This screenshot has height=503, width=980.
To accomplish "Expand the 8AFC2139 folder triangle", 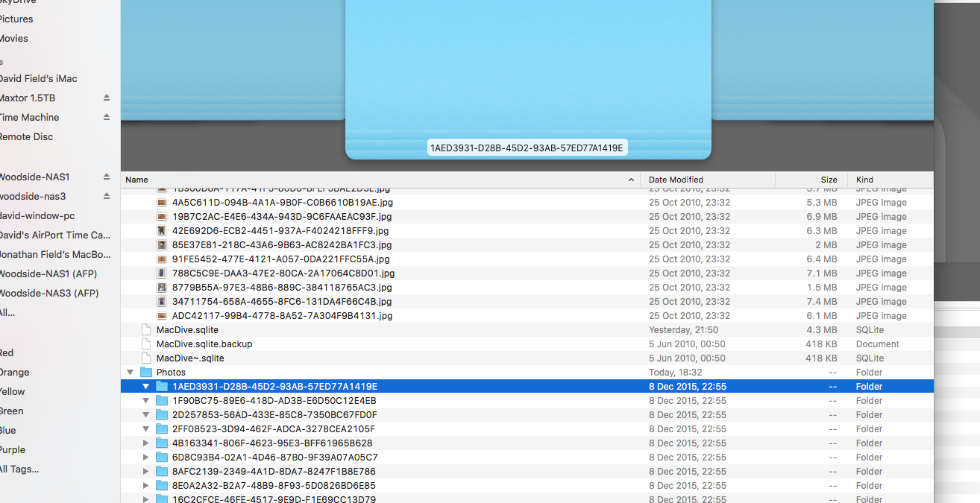I will point(146,472).
